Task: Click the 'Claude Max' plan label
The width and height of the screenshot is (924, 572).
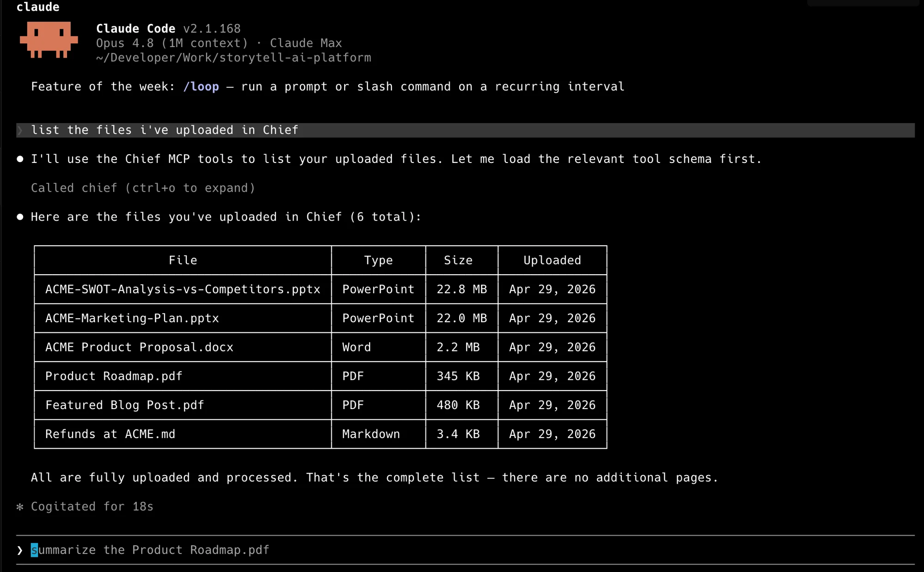Action: click(306, 43)
